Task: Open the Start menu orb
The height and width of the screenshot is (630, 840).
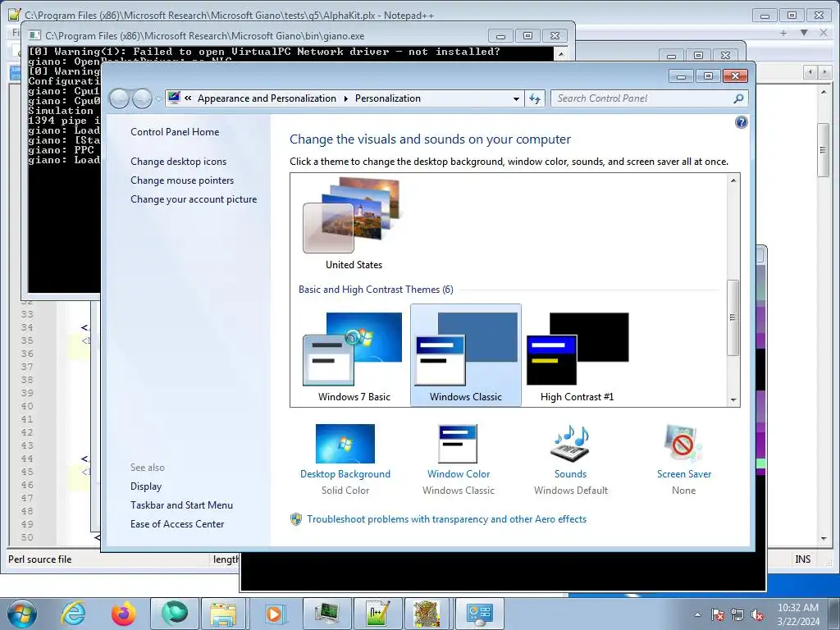Action: click(x=22, y=614)
